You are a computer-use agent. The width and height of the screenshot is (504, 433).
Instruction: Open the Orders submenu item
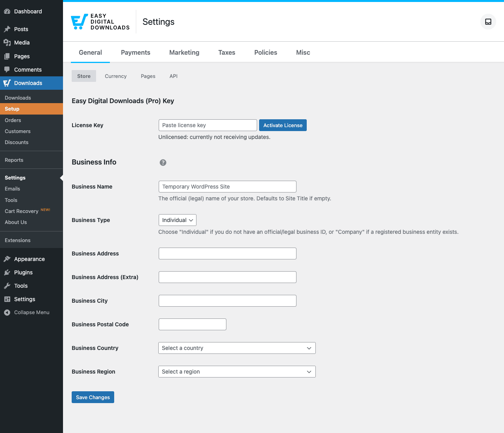(31, 120)
